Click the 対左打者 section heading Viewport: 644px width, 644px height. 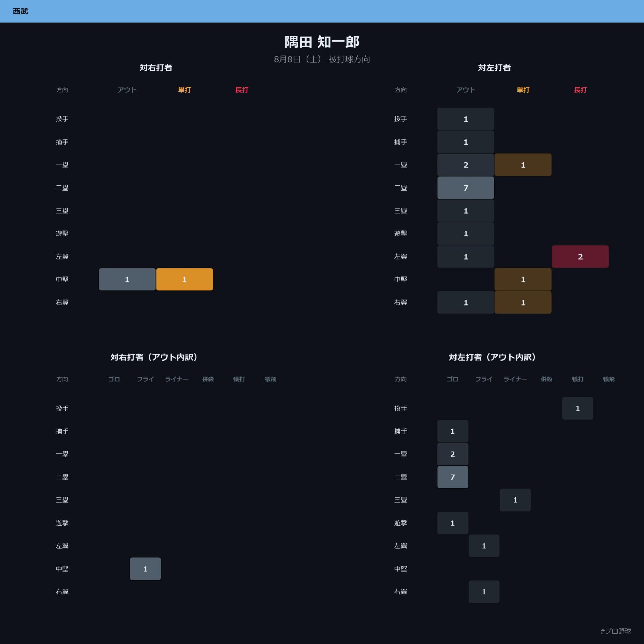tap(494, 68)
